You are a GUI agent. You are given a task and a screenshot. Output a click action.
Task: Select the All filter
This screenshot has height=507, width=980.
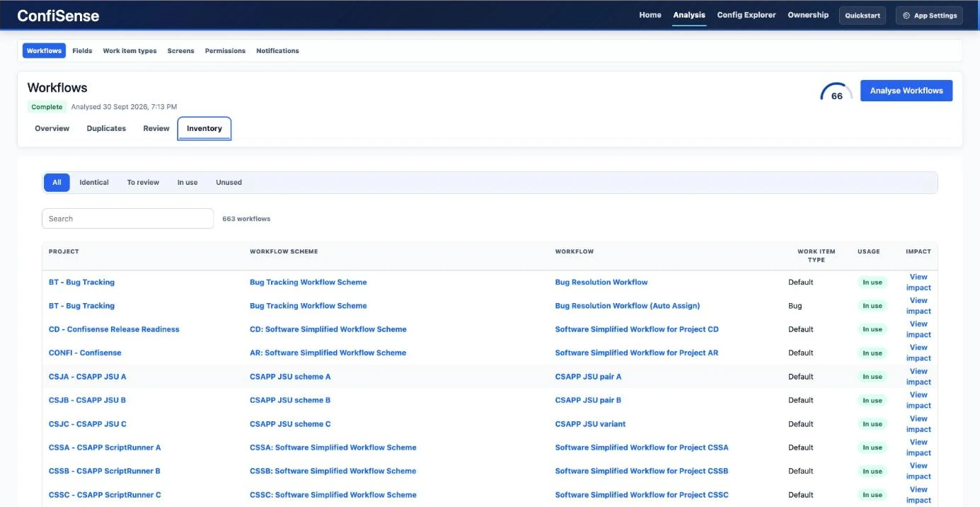[x=57, y=183]
